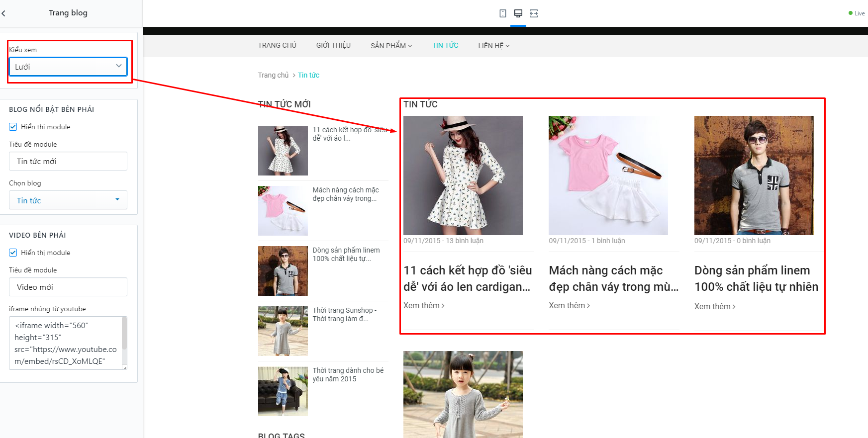The width and height of the screenshot is (868, 438).
Task: Click '09/11/2015 - 0 bình luận' text
Action: [732, 241]
